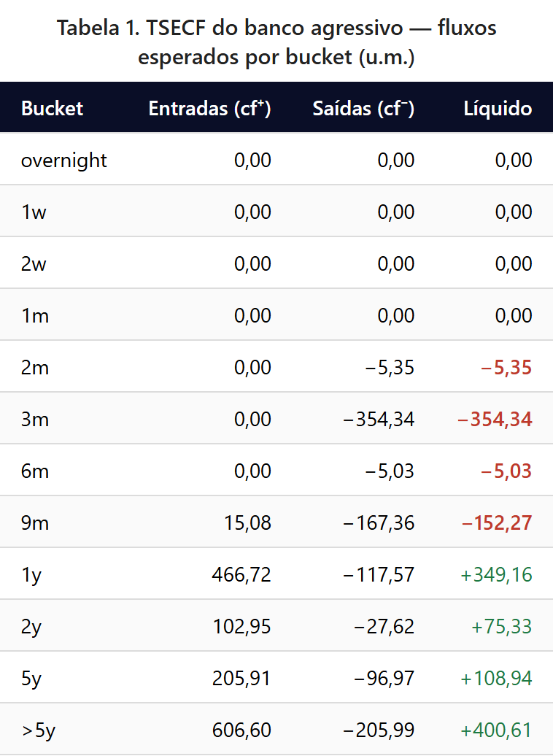Click the 2m net value −5,35

pos(506,368)
